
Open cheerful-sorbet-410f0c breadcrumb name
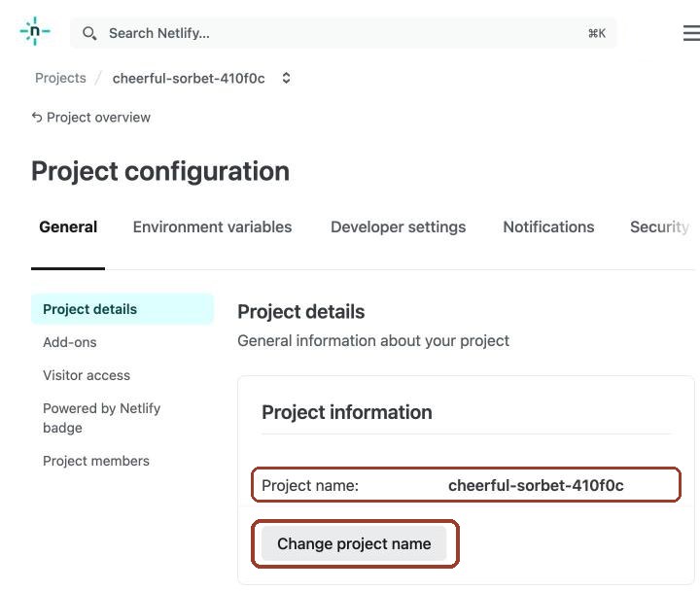(x=189, y=79)
